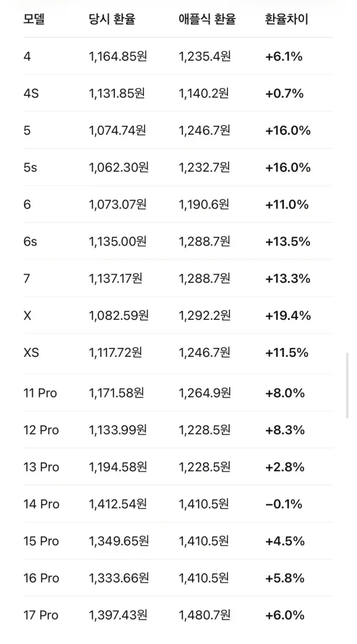
Task: Select the 14 Pro model label
Action: point(42,504)
